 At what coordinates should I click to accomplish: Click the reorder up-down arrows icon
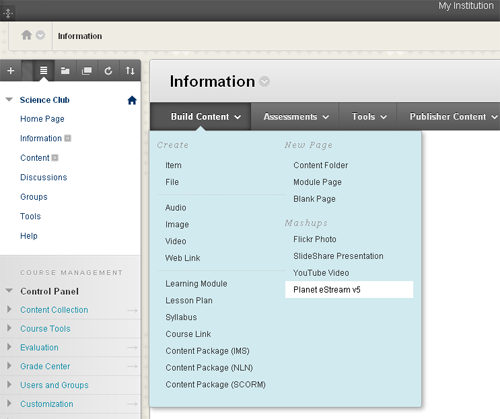click(x=130, y=71)
